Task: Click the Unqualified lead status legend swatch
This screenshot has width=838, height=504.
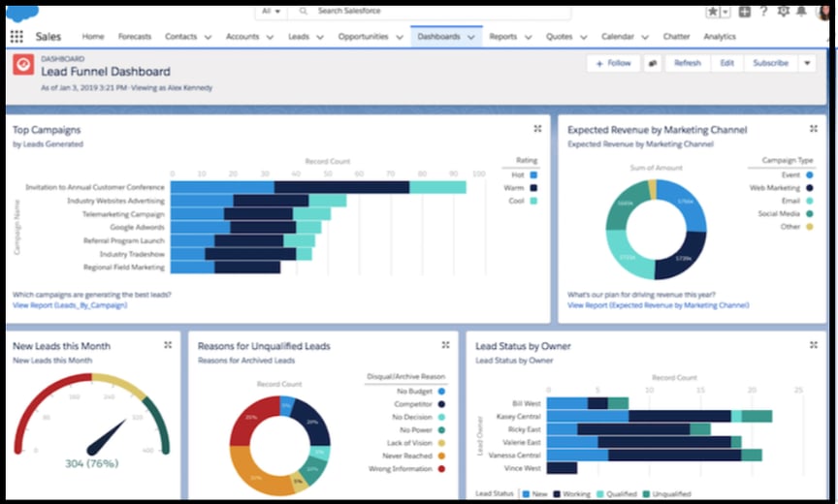Action: pos(646,494)
